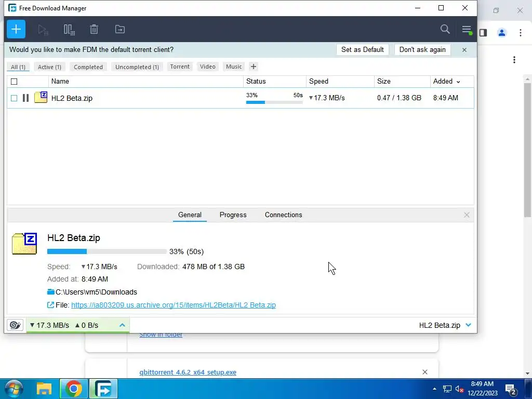This screenshot has height=399, width=532.
Task: Open Chrome three-dot menu
Action: pyautogui.click(x=520, y=33)
